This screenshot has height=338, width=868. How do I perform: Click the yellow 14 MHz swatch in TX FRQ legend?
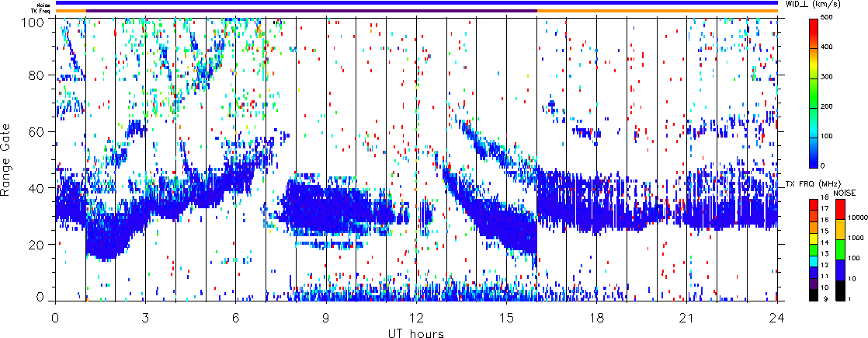click(814, 239)
